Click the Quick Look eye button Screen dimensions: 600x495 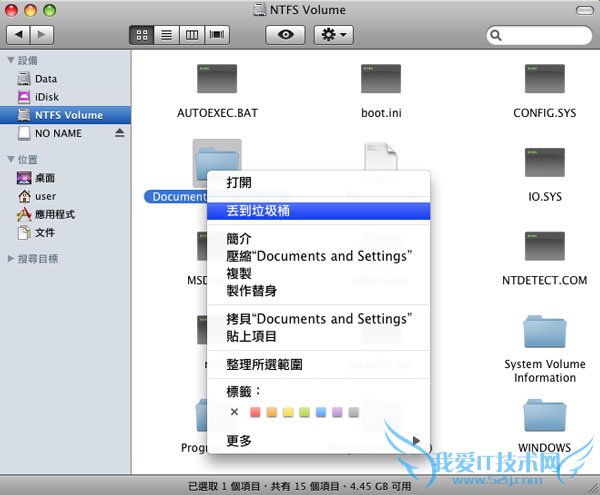pyautogui.click(x=285, y=35)
